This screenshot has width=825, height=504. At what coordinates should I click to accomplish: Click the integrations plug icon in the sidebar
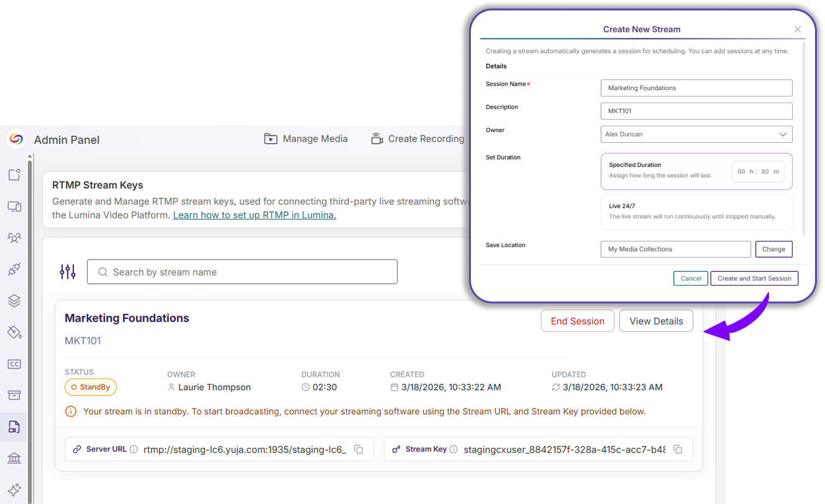(14, 269)
